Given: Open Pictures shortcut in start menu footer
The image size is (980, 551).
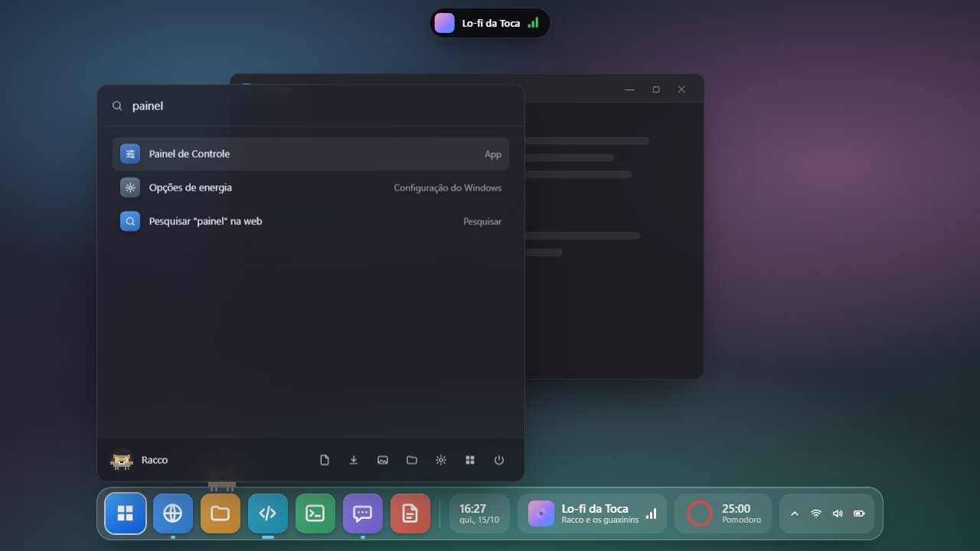Looking at the screenshot, I should 383,460.
